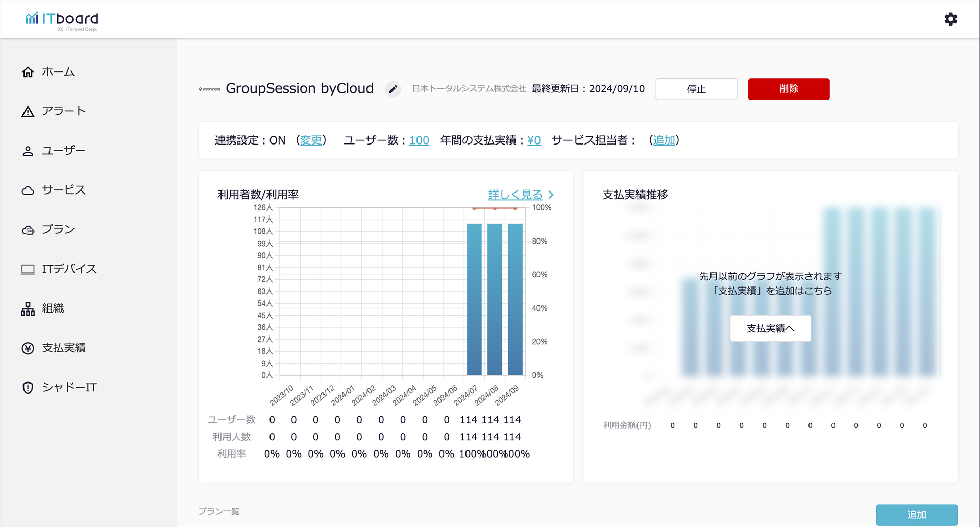The height and width of the screenshot is (527, 980).
Task: Click the user person icon in sidebar
Action: [x=28, y=151]
